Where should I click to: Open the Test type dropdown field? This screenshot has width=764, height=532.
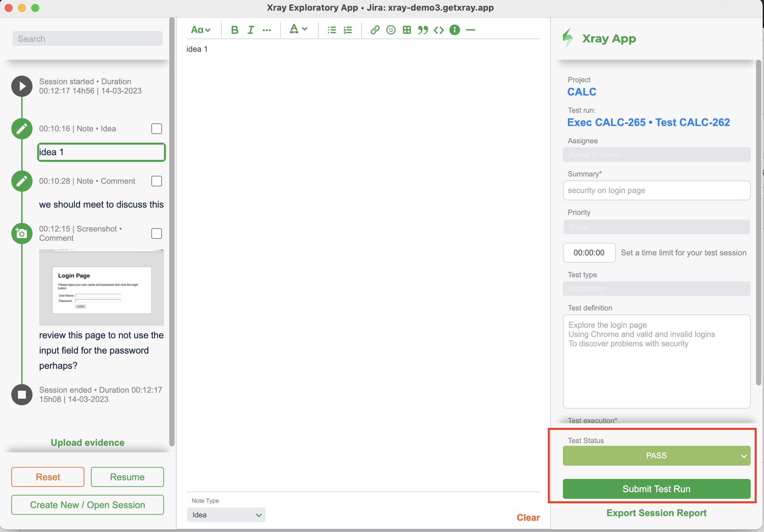click(656, 289)
